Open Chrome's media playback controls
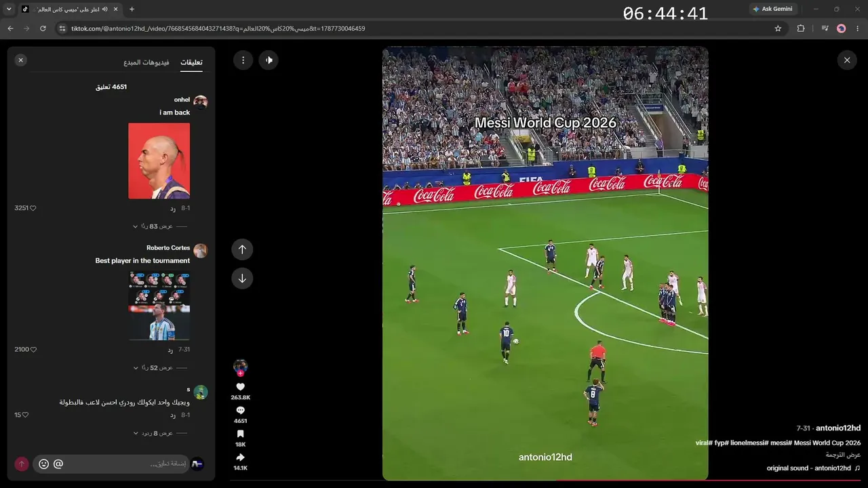 click(x=825, y=28)
